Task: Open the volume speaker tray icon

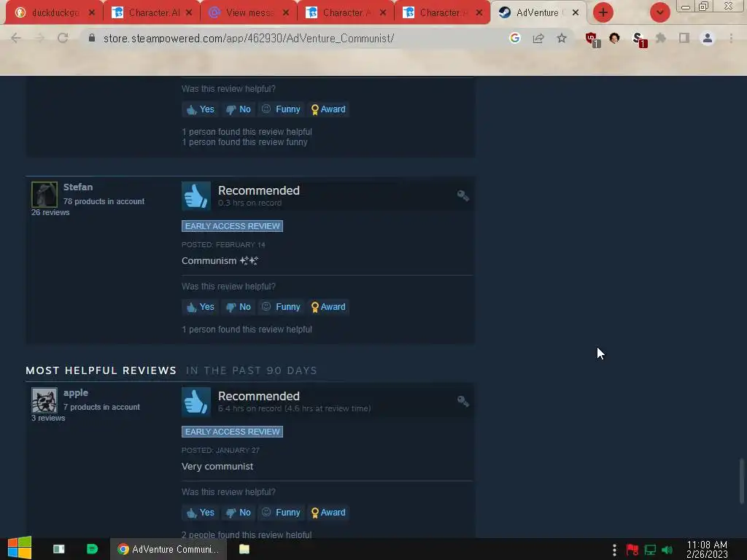Action: [x=667, y=550]
